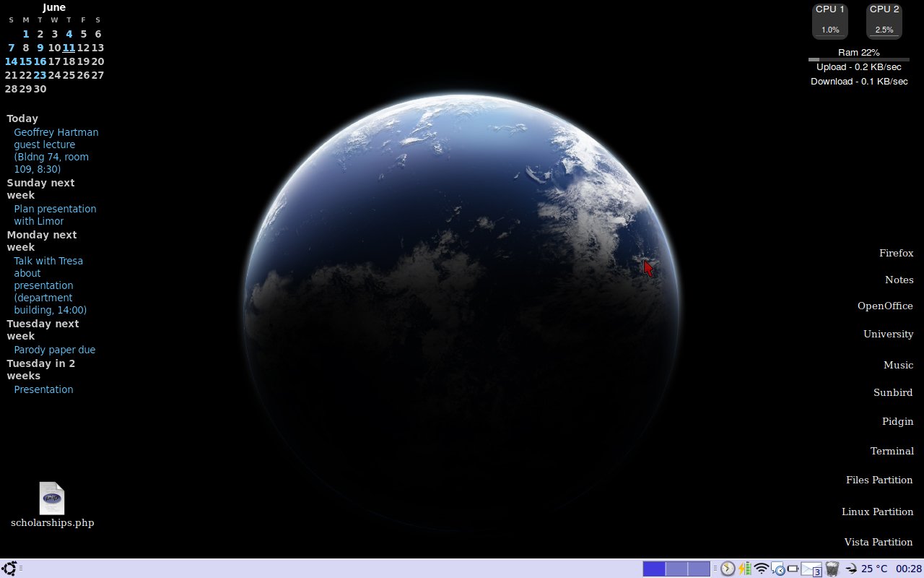924x578 pixels.
Task: Open the Linux Partition launcher
Action: click(x=878, y=512)
